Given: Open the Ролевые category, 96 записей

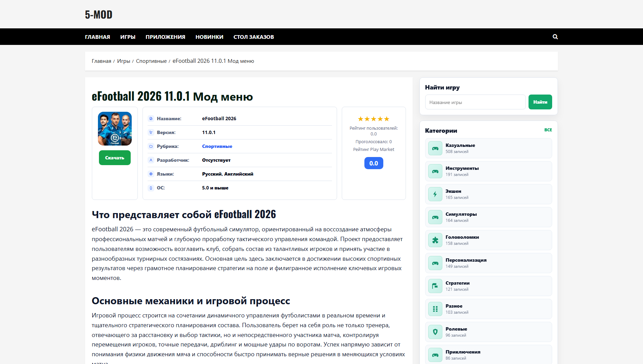Looking at the screenshot, I should (489, 332).
